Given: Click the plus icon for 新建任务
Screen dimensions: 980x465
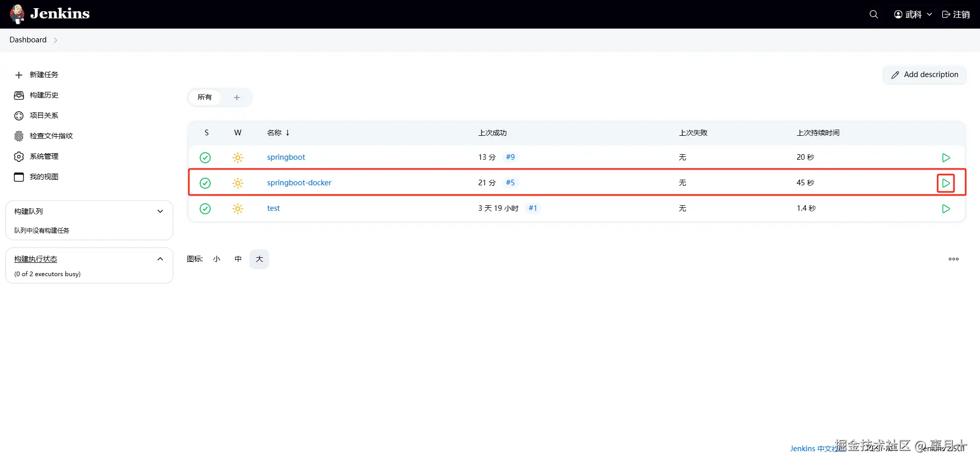Looking at the screenshot, I should [x=19, y=75].
